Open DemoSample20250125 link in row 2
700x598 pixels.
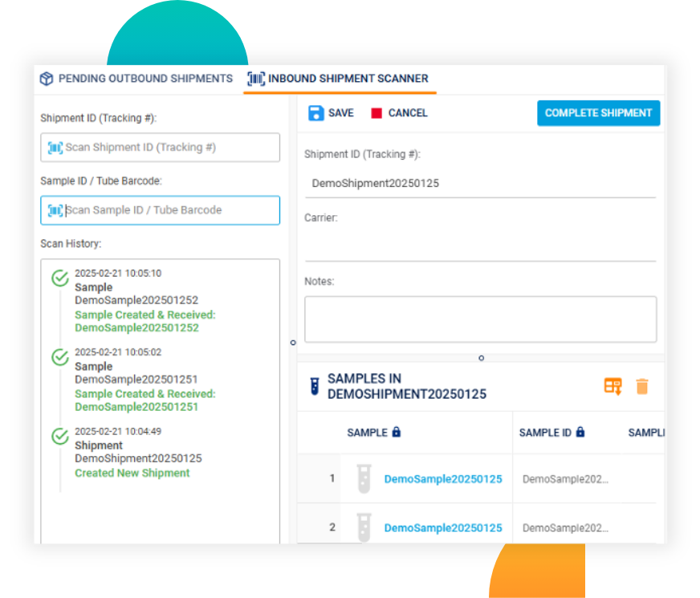point(443,527)
